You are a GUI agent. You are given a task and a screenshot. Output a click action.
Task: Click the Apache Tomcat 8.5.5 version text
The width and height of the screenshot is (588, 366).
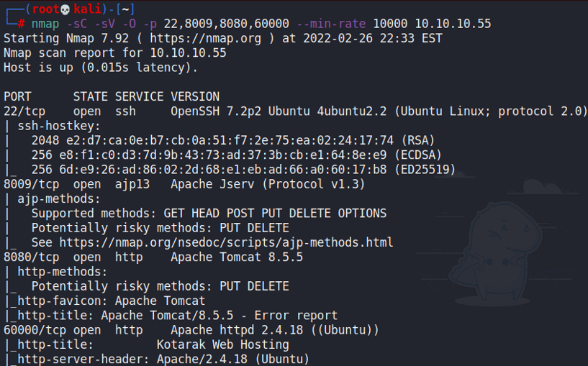(237, 257)
